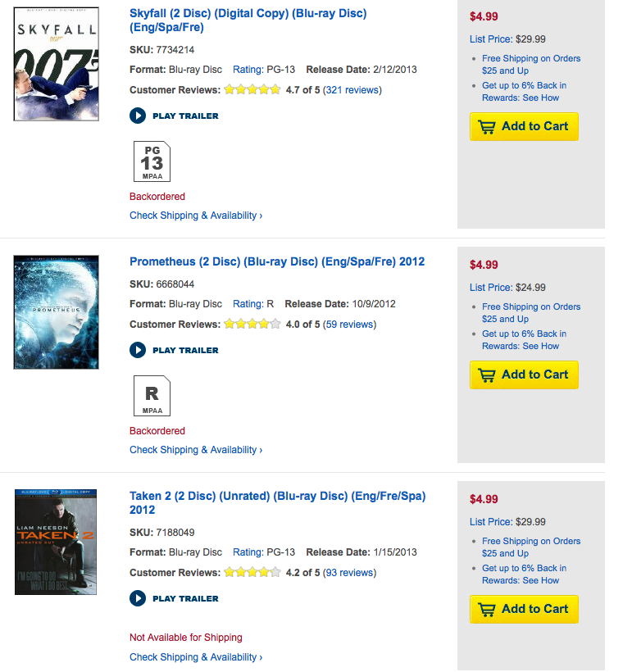Image resolution: width=623 pixels, height=672 pixels.
Task: Read the 321 reviews for Skyfall
Action: tap(352, 90)
